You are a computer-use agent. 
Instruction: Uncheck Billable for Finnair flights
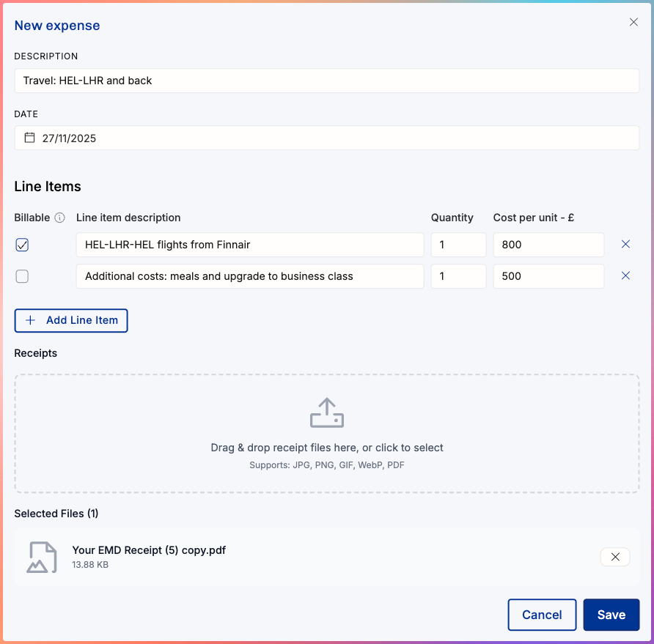click(x=22, y=245)
